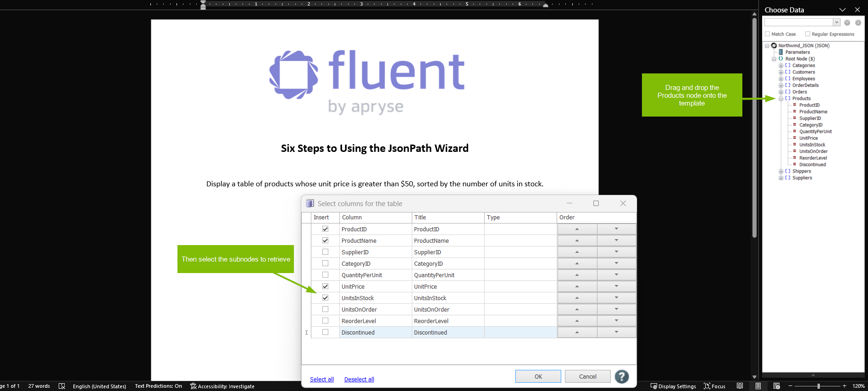The height and width of the screenshot is (391, 868).
Task: Open Display Settings in status bar
Action: [673, 386]
